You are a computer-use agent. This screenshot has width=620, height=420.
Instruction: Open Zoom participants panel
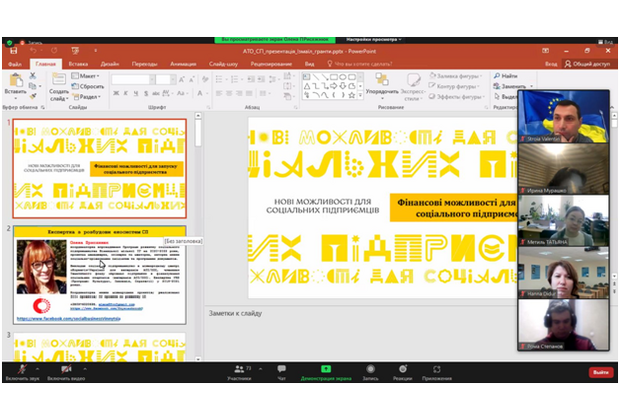pyautogui.click(x=239, y=371)
